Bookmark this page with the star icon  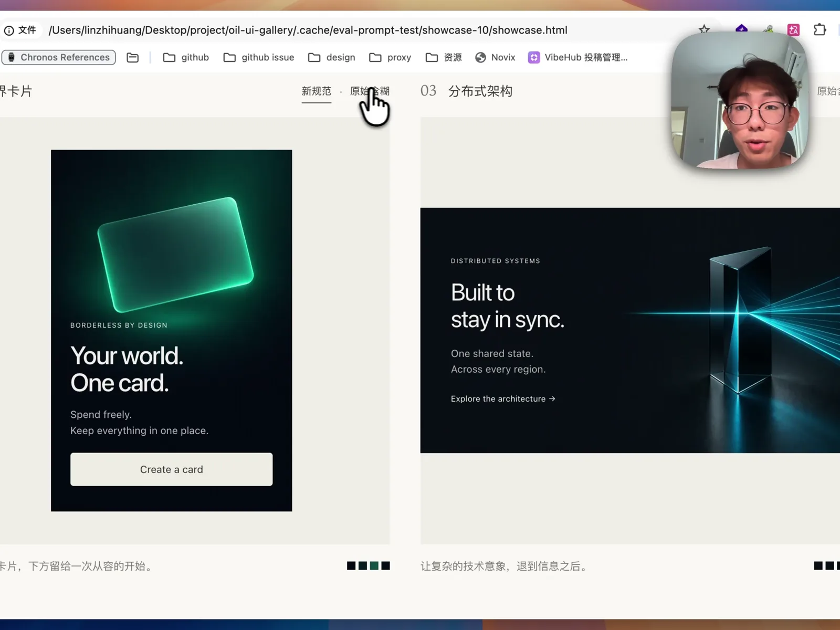point(704,29)
